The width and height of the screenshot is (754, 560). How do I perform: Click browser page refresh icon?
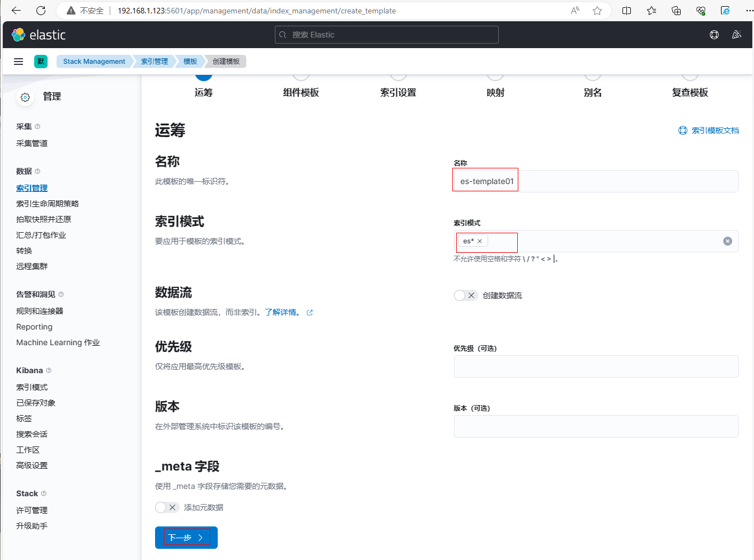[41, 11]
